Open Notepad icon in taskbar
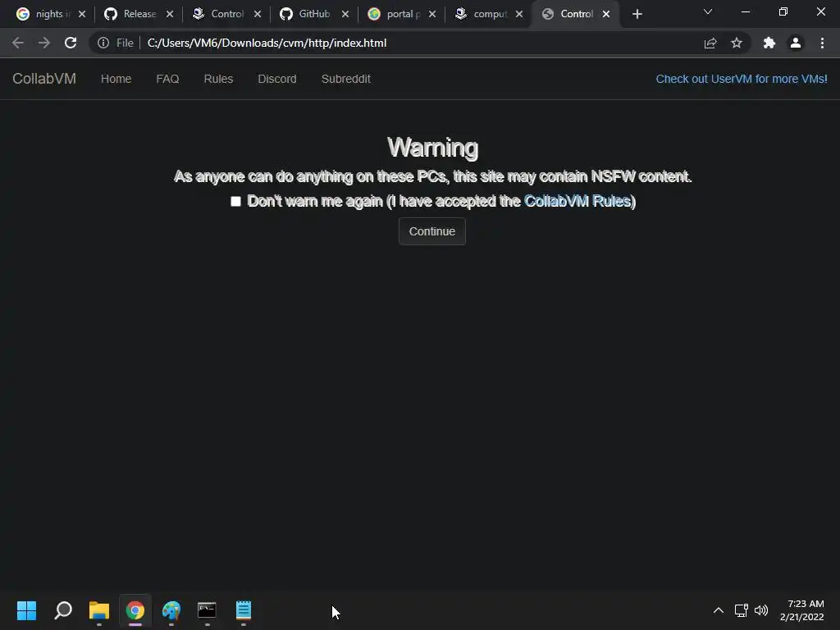840x630 pixels. [x=243, y=610]
